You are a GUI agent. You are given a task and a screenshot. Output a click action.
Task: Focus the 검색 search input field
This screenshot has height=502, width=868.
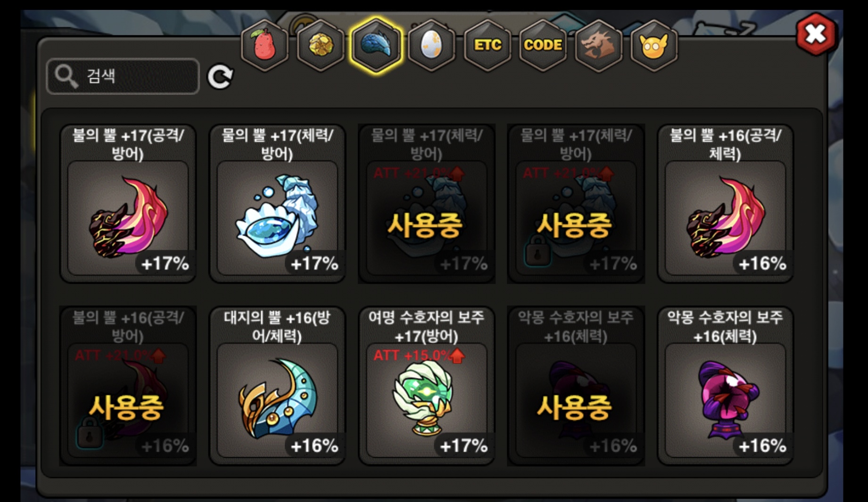click(123, 76)
